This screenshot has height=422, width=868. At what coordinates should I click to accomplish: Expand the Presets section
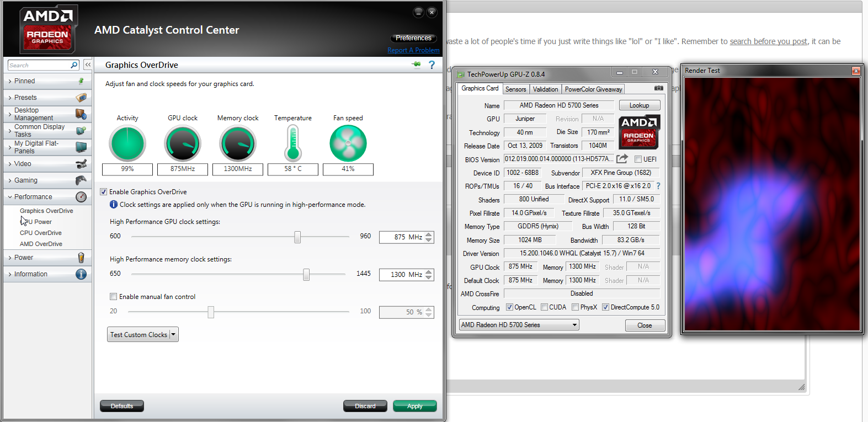(x=10, y=98)
